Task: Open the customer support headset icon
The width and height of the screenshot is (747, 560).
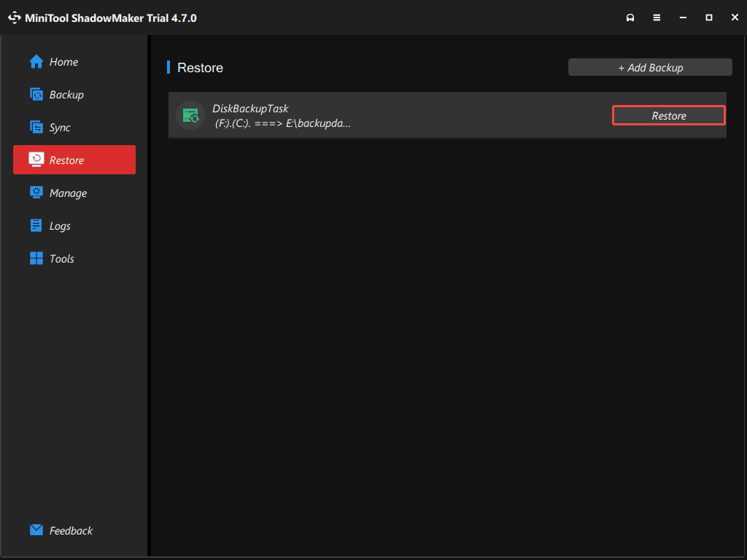Action: (x=630, y=17)
